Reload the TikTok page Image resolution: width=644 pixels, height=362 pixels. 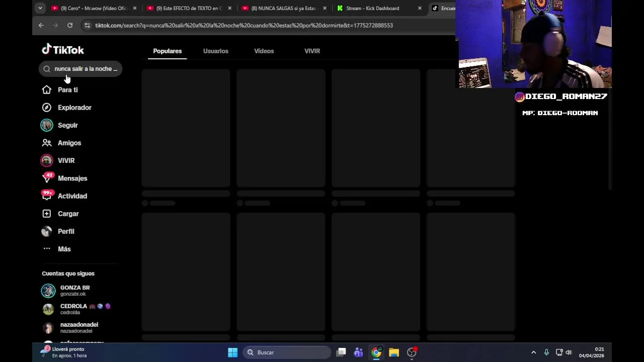tap(70, 25)
